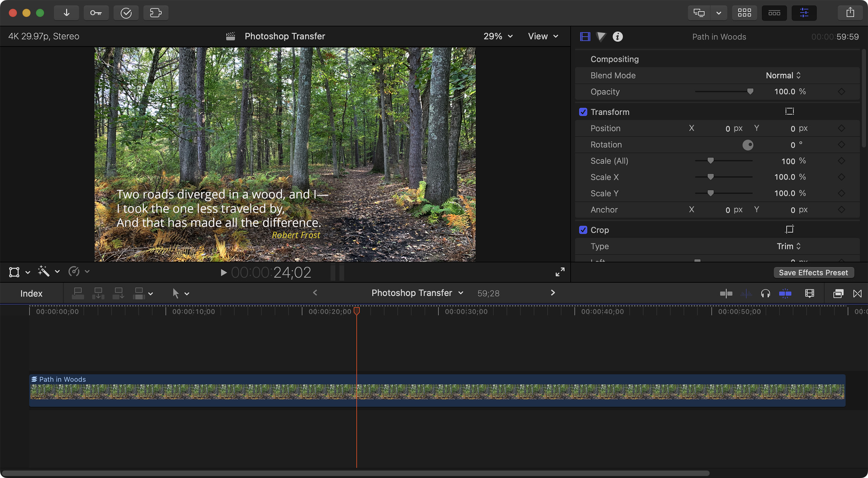Open the Color Inspector triangle icon
868x478 pixels.
601,36
